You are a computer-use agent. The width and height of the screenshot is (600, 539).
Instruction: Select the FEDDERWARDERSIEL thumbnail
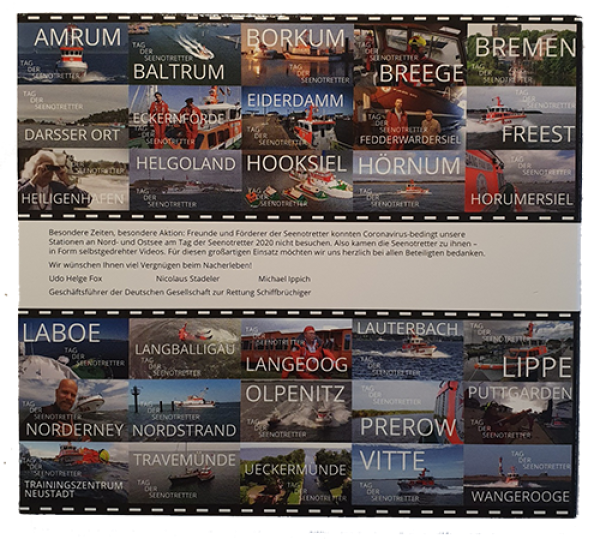410,117
